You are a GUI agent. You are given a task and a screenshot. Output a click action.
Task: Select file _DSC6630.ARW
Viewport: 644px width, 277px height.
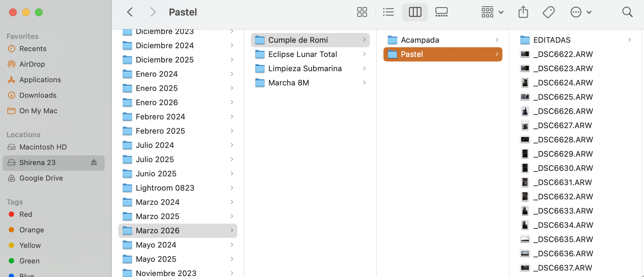pos(575,168)
